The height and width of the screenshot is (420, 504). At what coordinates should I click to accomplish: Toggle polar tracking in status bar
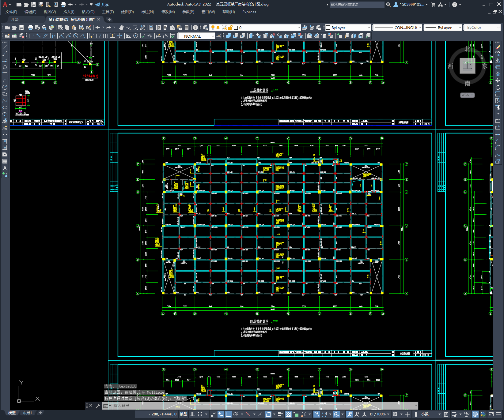click(x=236, y=414)
